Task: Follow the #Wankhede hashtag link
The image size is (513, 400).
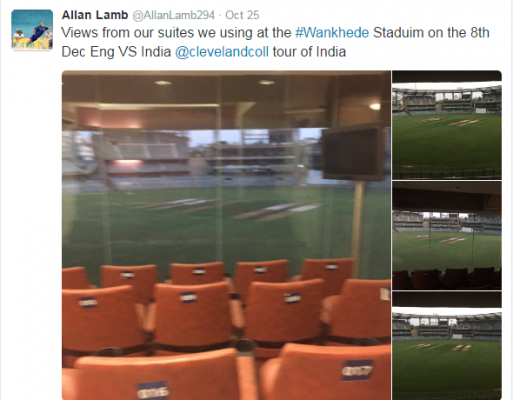Action: [332, 33]
